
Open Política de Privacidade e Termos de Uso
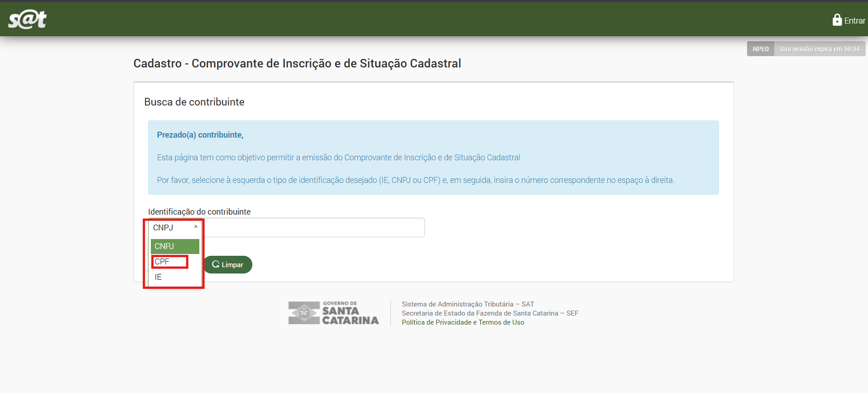point(463,322)
